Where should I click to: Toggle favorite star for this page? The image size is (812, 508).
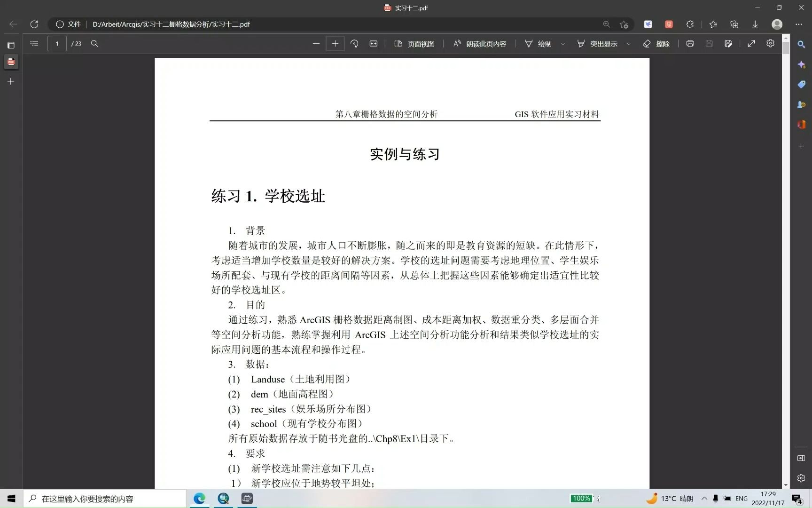click(624, 24)
